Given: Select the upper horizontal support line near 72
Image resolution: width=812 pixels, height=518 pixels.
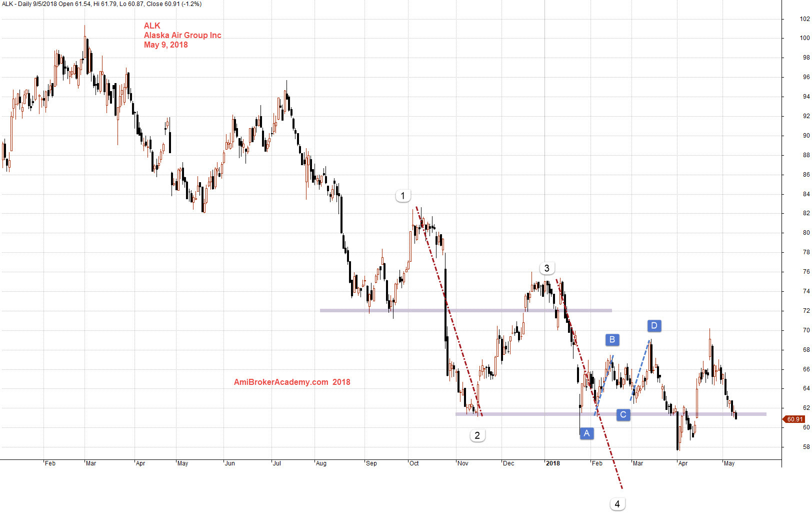Looking at the screenshot, I should click(x=466, y=311).
